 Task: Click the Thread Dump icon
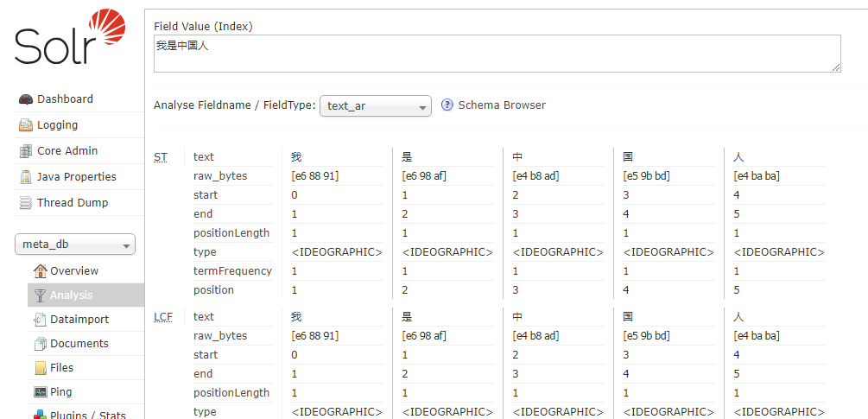(25, 203)
